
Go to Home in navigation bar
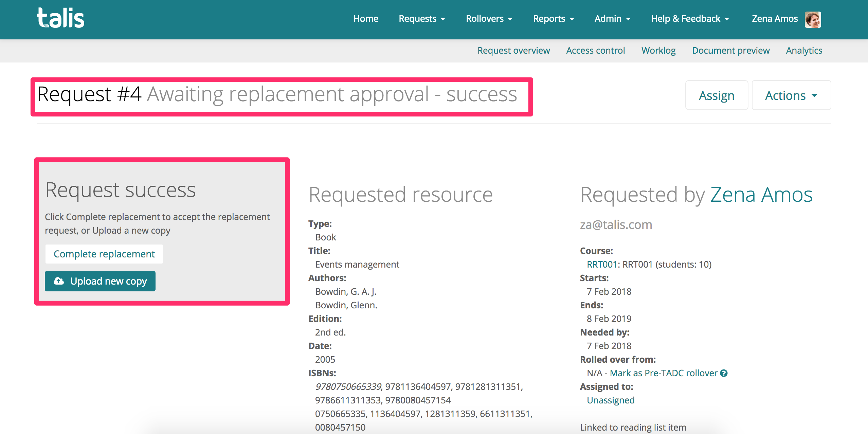point(366,19)
